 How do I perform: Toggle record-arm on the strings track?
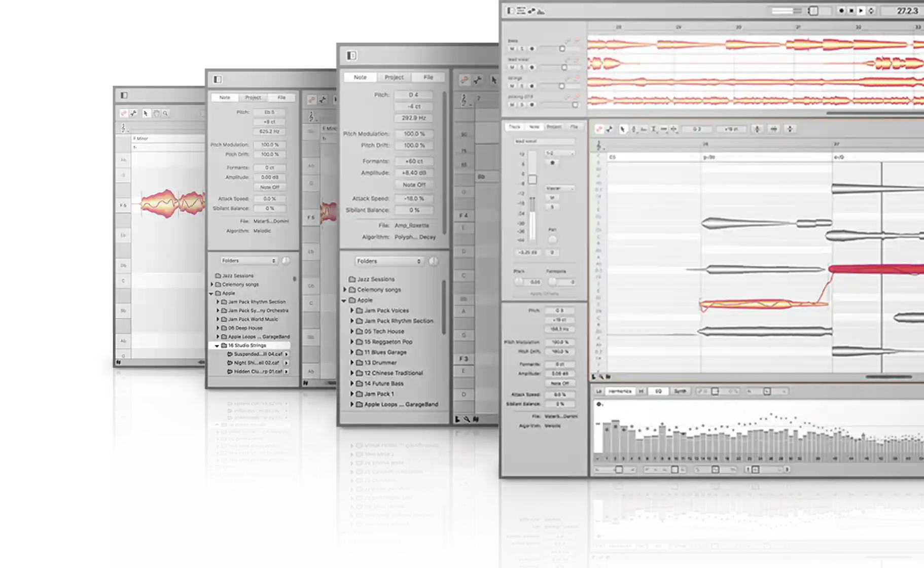[531, 86]
